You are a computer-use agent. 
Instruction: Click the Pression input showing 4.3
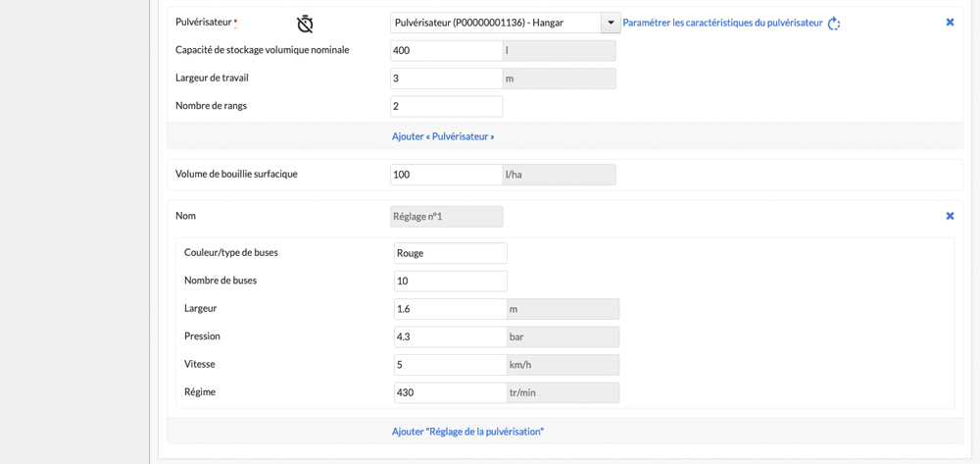(451, 336)
